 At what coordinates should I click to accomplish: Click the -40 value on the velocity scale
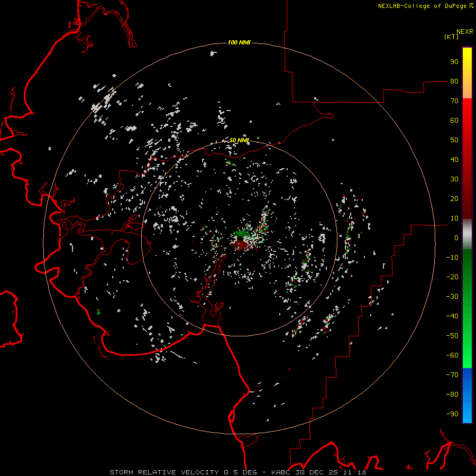452,316
